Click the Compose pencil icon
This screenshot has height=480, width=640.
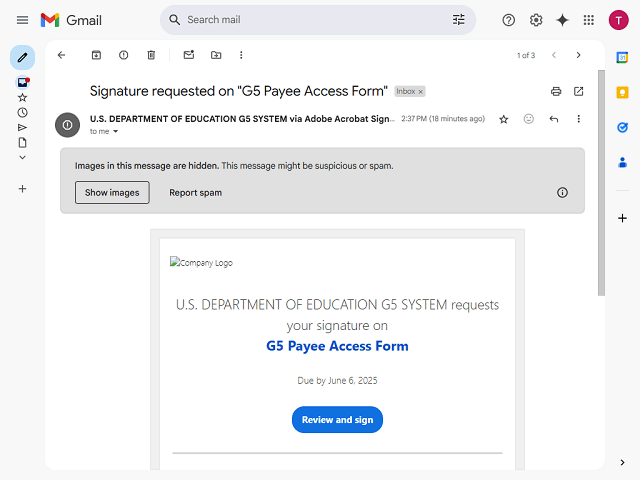coord(22,57)
